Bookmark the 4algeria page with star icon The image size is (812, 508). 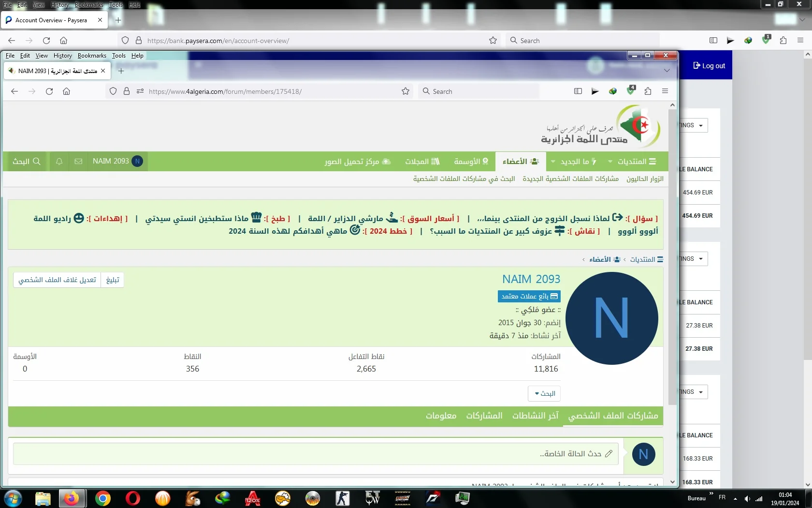tap(406, 91)
